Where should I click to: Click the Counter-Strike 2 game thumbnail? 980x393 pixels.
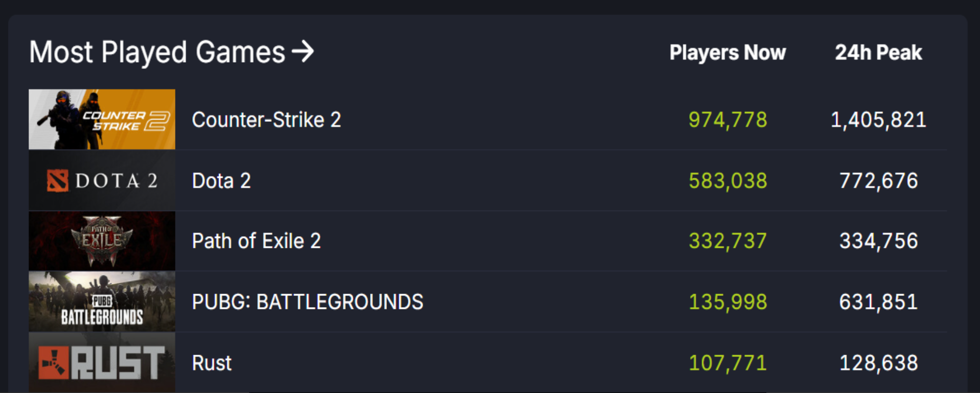pyautogui.click(x=102, y=119)
